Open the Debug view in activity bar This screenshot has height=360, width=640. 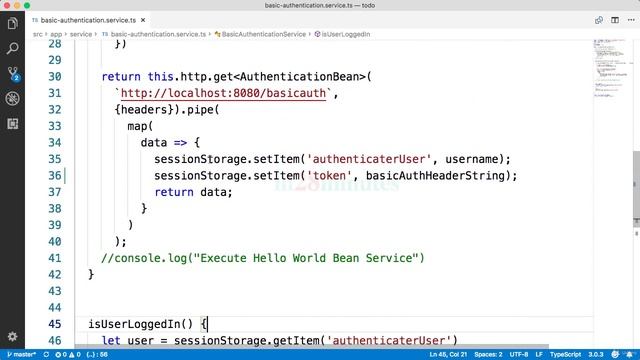pos(12,98)
